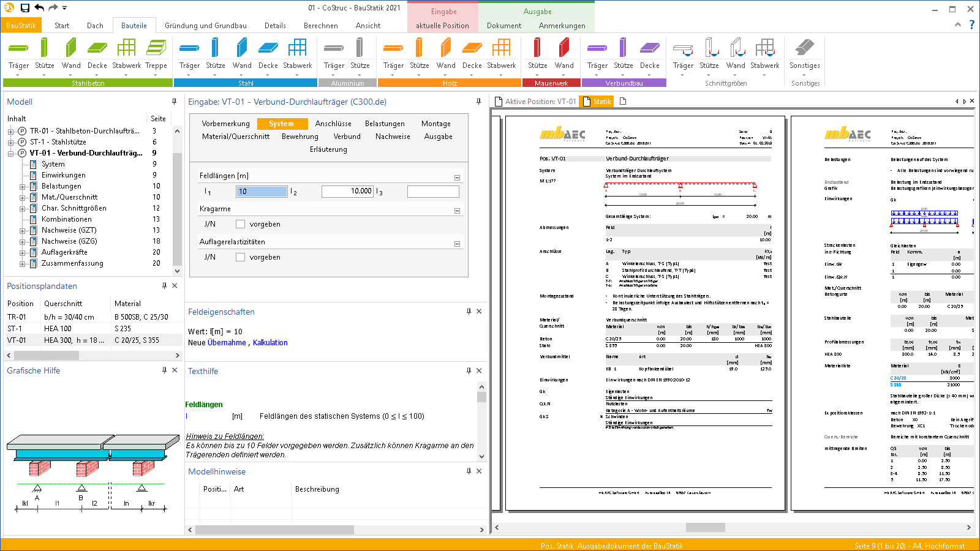Switch to Gründung und Grundbau tab

tap(206, 26)
